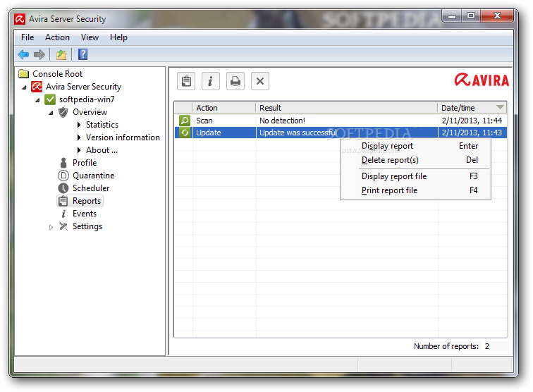Choose Delete report(s) from context menu
533x392 pixels.
[415, 160]
